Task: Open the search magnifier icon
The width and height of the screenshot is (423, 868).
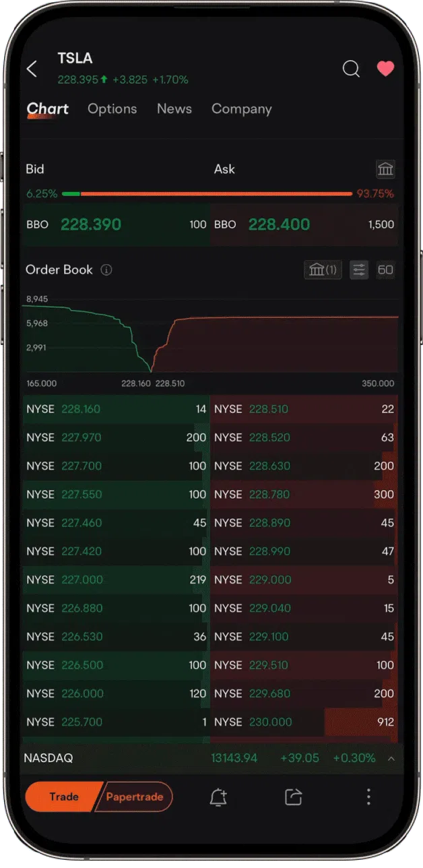Action: pos(351,69)
